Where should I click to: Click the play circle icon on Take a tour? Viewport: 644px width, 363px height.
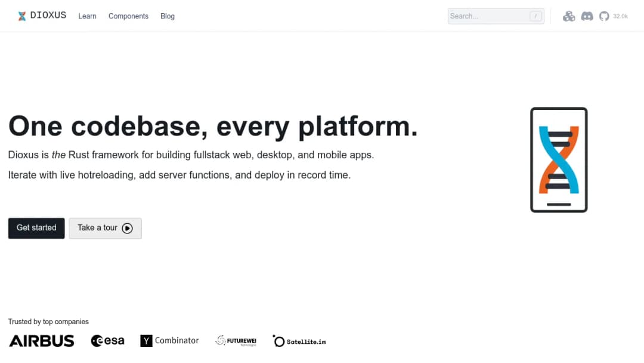pos(128,228)
